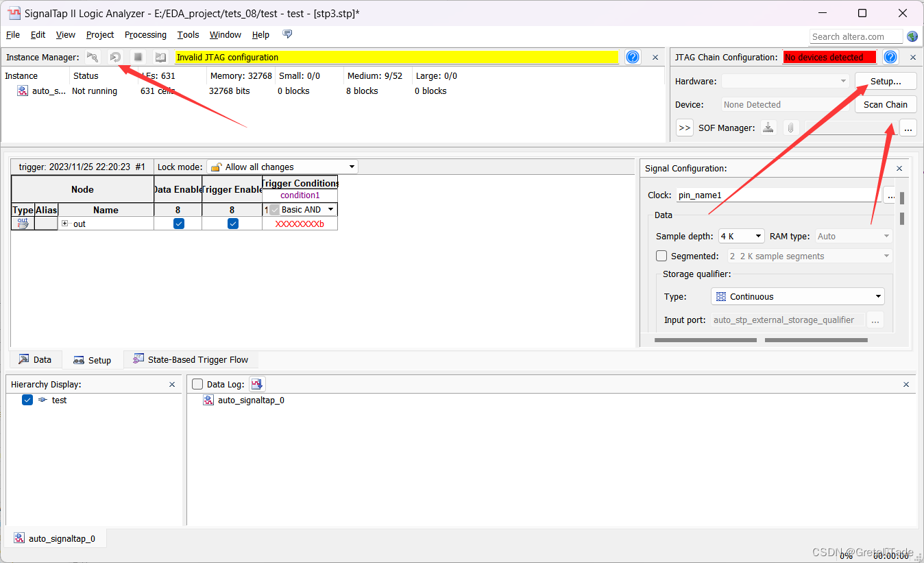Toggle the condition1 trigger condition checkbox
This screenshot has height=563, width=924.
pyautogui.click(x=275, y=210)
